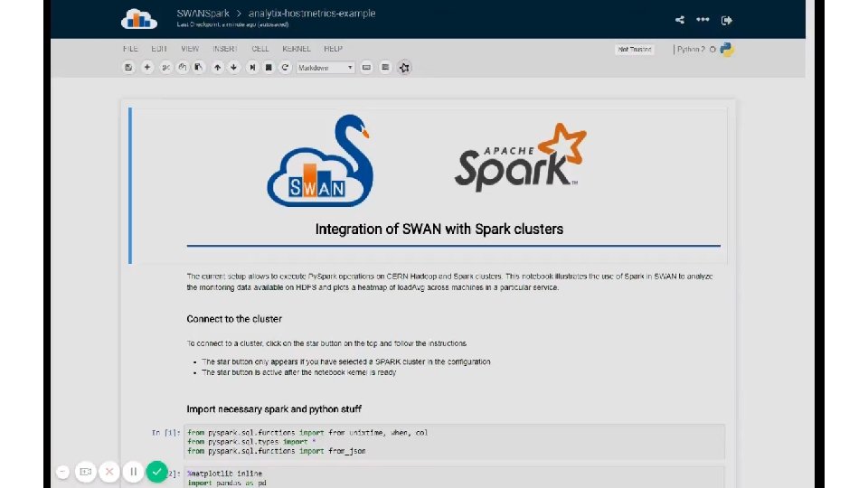
Task: Interrupt the kernel with the stop icon
Action: click(269, 68)
